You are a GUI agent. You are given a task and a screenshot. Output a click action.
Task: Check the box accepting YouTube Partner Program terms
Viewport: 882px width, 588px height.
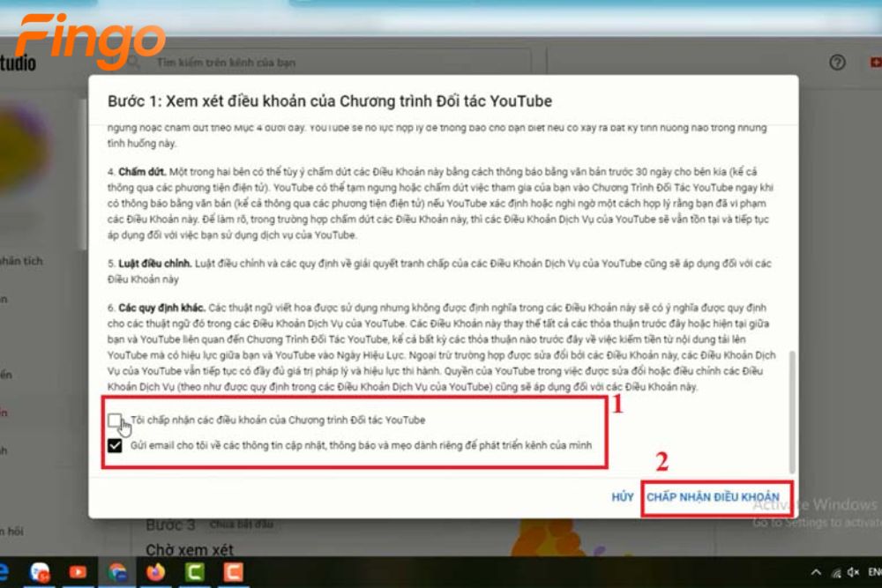coord(114,420)
